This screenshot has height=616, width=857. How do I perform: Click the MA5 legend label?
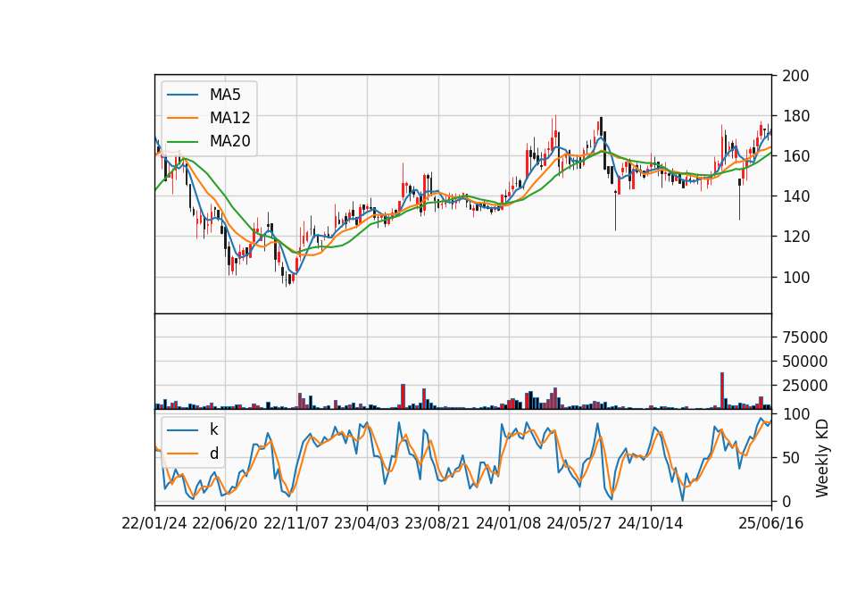click(x=225, y=95)
